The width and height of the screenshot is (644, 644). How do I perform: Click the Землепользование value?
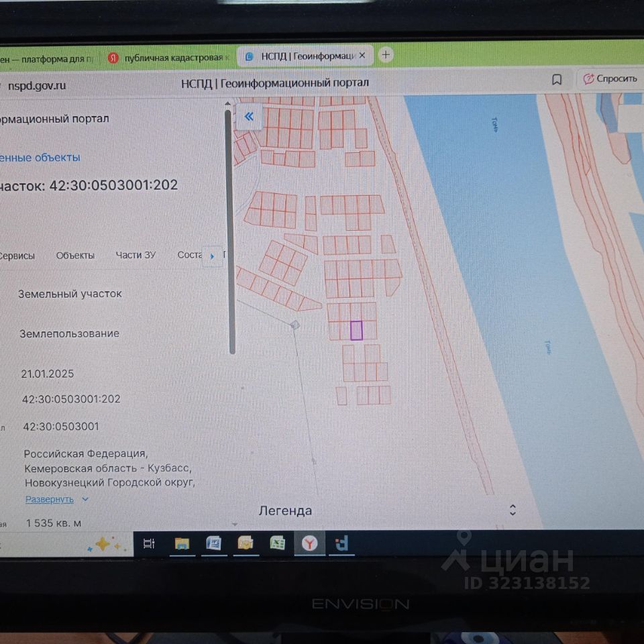[69, 333]
